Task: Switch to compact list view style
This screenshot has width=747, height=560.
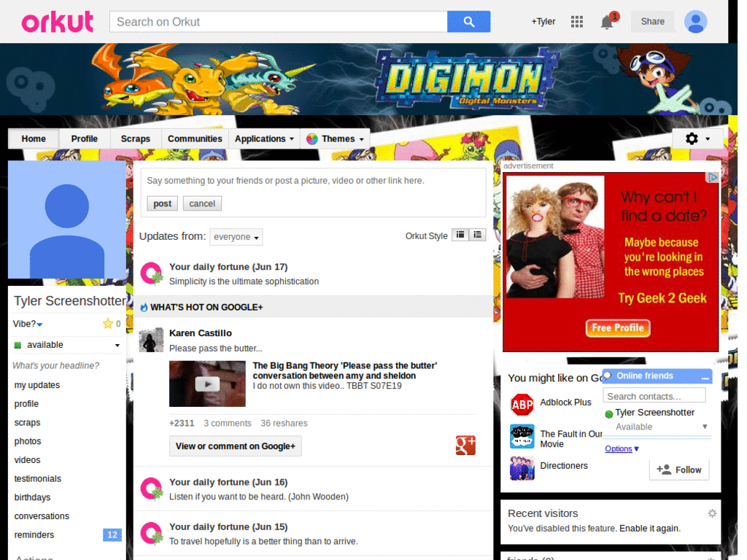Action: pos(460,235)
